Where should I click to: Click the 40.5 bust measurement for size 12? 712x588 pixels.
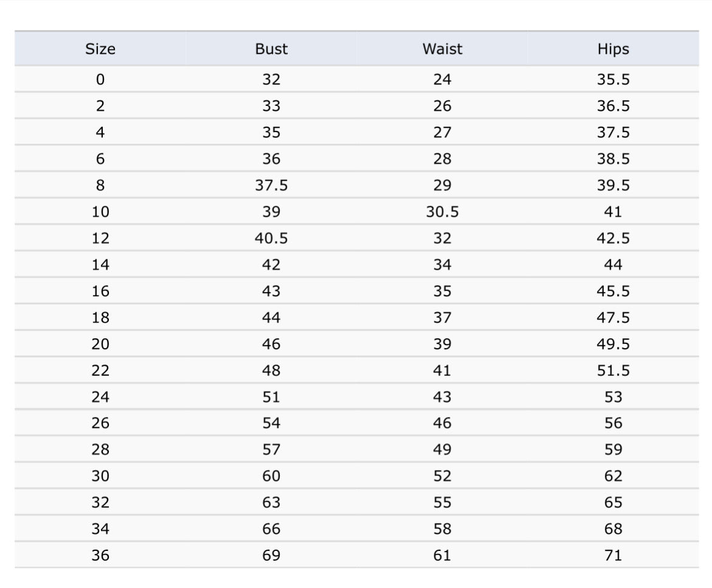[x=271, y=239]
